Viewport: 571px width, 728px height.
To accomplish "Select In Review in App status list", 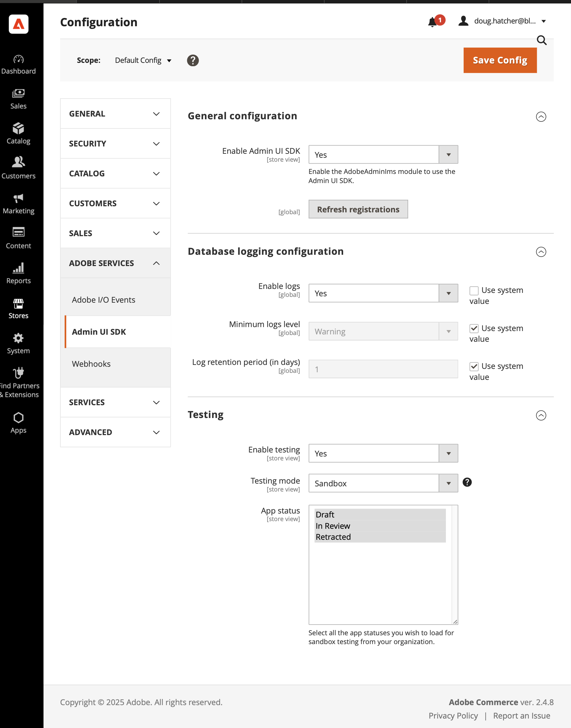I will [x=380, y=526].
